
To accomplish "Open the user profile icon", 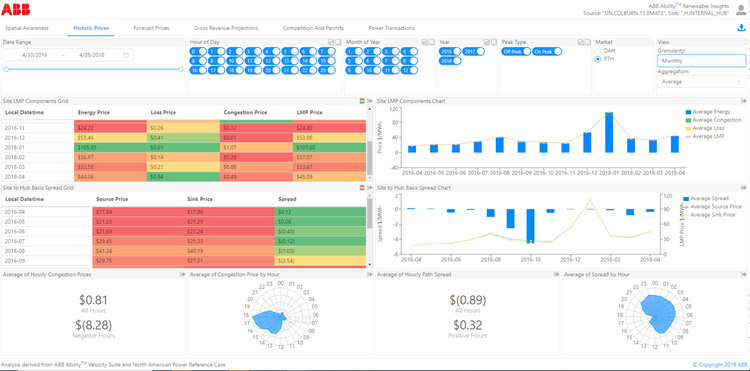I will tap(741, 10).
